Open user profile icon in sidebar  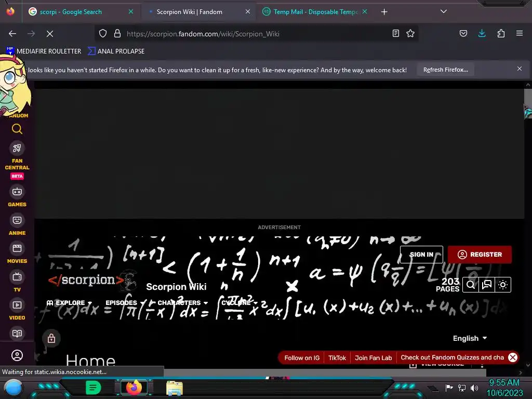click(x=17, y=355)
